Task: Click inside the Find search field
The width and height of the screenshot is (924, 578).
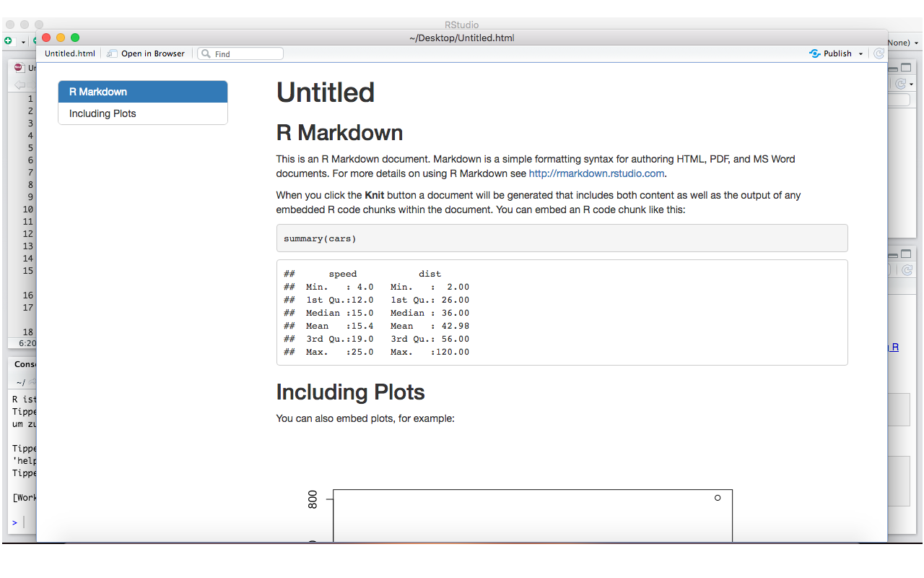Action: click(x=245, y=53)
